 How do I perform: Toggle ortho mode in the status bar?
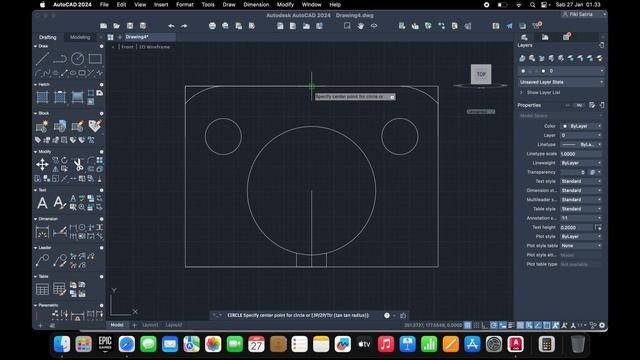pos(485,325)
